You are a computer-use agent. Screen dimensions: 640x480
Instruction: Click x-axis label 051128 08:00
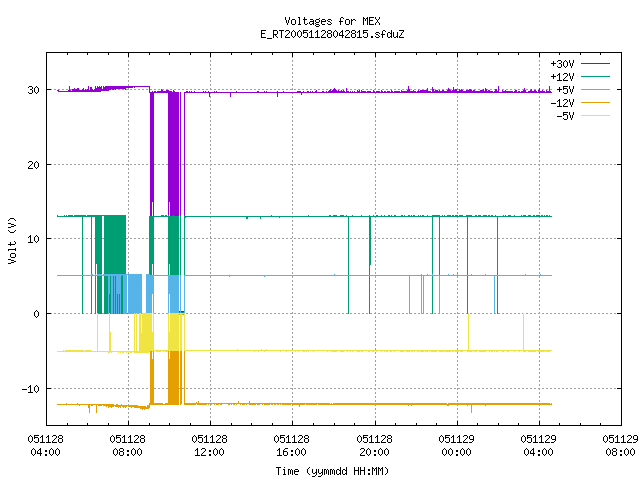tap(128, 446)
